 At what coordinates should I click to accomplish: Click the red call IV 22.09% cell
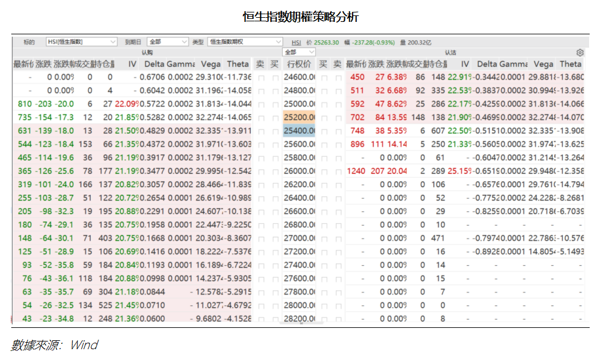click(x=127, y=104)
